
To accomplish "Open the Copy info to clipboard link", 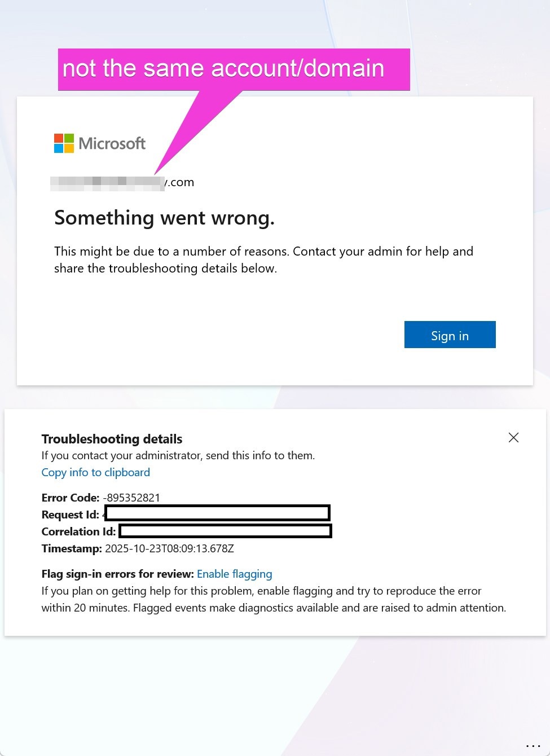I will pyautogui.click(x=95, y=472).
